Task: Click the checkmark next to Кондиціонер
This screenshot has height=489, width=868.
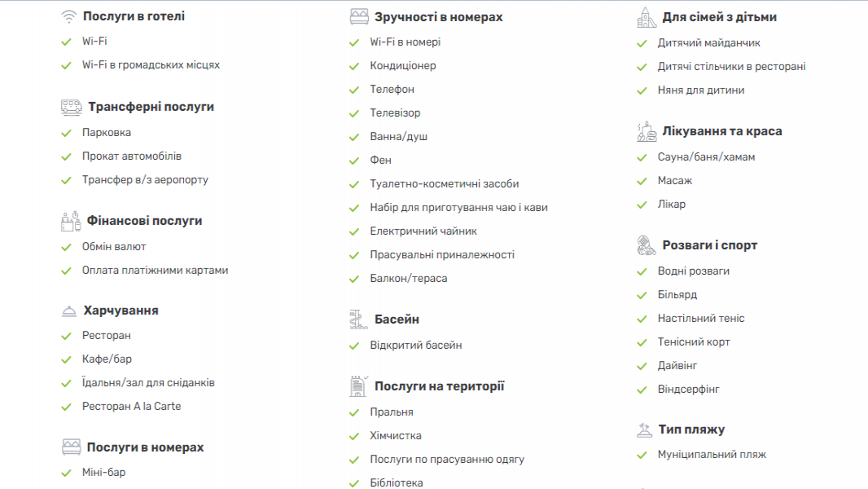Action: [x=354, y=67]
